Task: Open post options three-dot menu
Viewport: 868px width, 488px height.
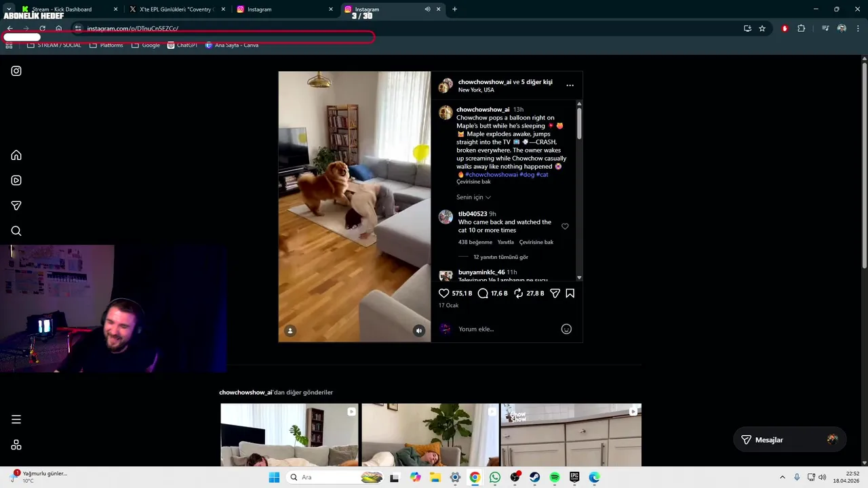Action: pyautogui.click(x=570, y=85)
